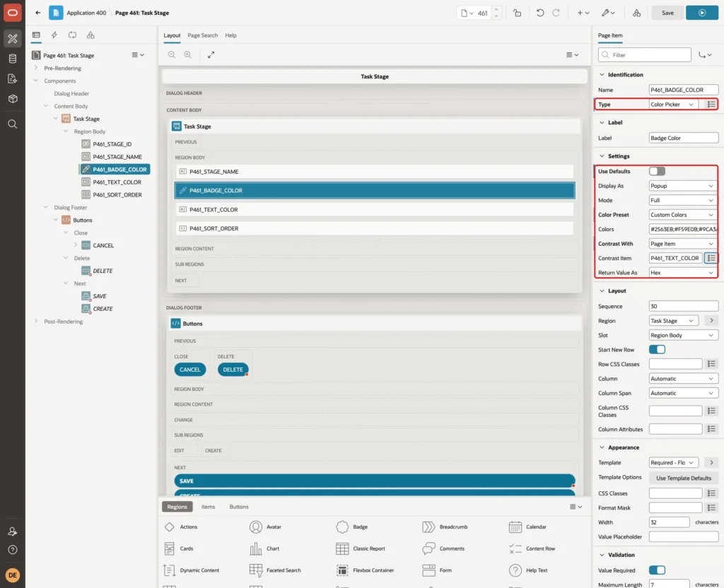Zoom in the layout view
The image size is (724, 588).
(188, 54)
